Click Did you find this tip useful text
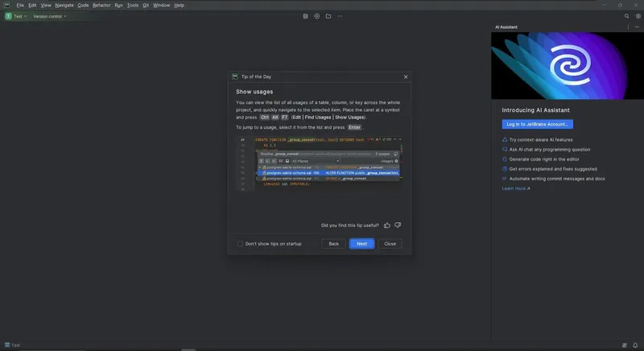 [350, 225]
